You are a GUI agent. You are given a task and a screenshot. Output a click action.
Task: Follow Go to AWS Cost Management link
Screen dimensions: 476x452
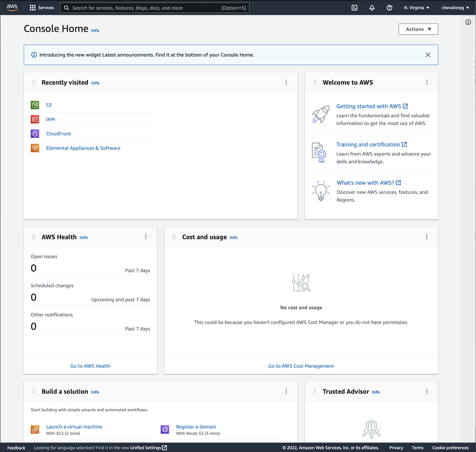[301, 366]
